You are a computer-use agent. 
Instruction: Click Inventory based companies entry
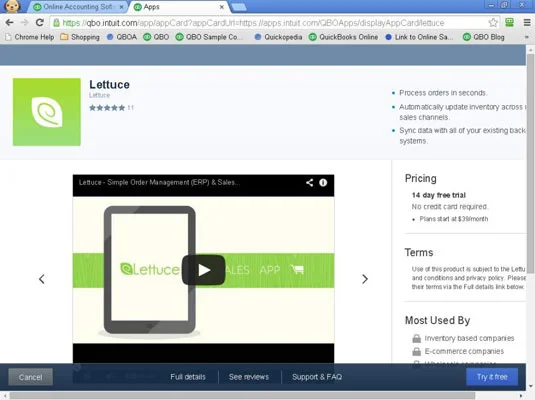point(469,338)
